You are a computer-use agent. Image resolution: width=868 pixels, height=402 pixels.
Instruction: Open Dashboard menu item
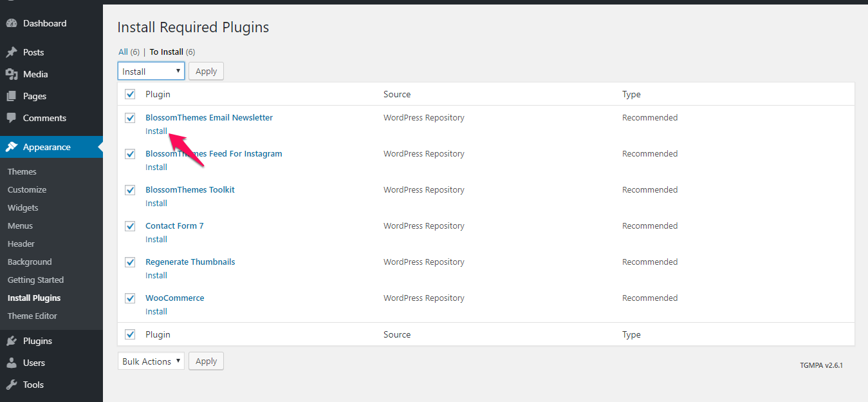[51, 23]
